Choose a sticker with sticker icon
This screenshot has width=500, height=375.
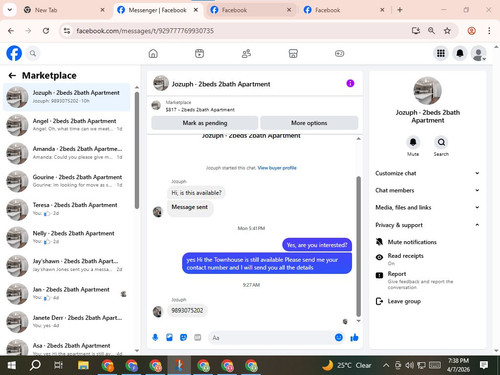coord(183,338)
